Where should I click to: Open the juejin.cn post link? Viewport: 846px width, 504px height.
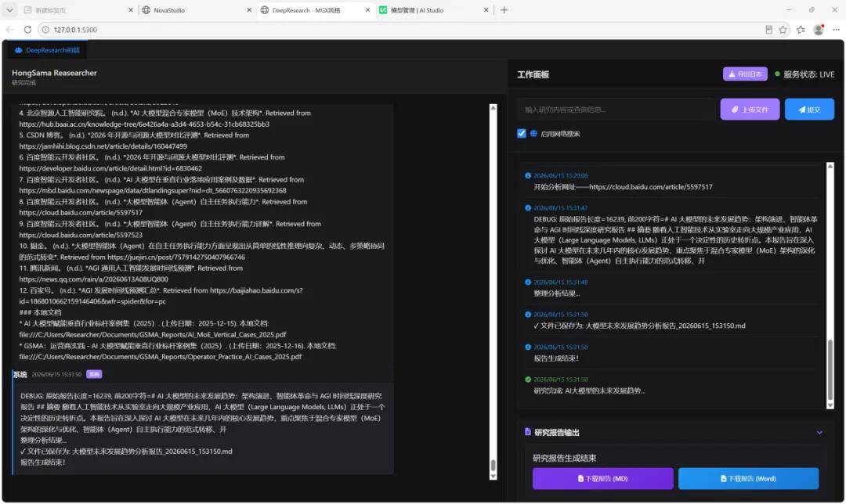(176, 257)
